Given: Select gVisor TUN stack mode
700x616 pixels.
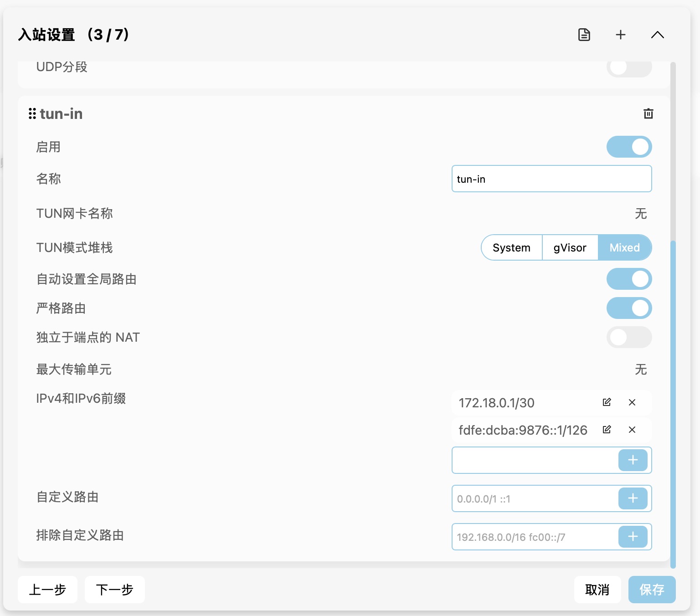Looking at the screenshot, I should coord(570,247).
